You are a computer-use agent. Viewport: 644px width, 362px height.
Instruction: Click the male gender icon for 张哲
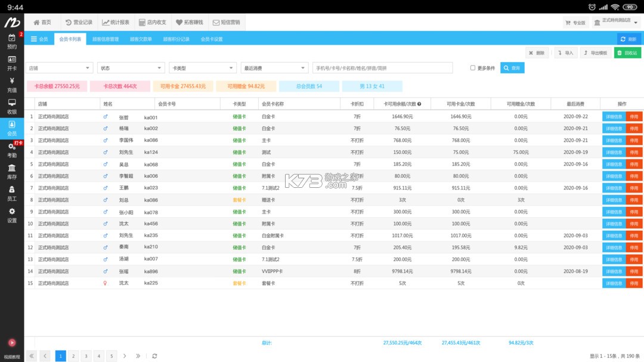click(x=106, y=117)
